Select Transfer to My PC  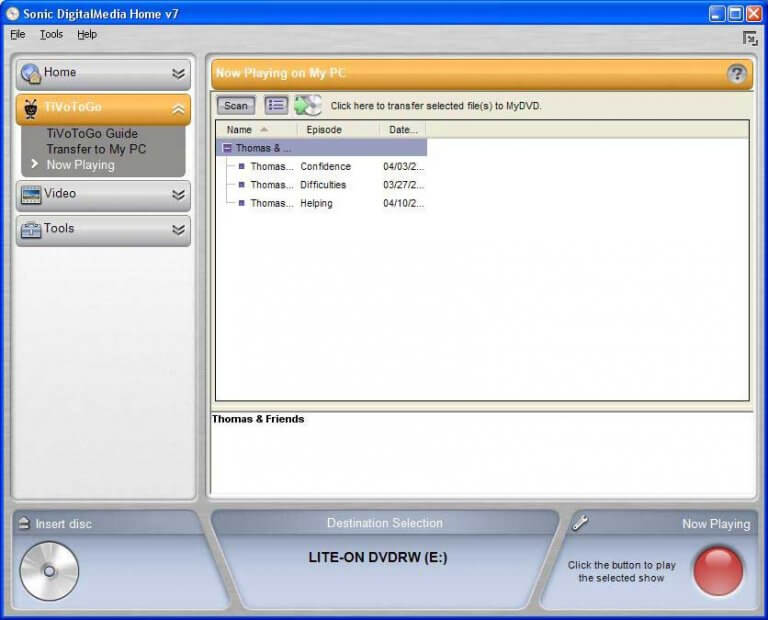[x=96, y=149]
